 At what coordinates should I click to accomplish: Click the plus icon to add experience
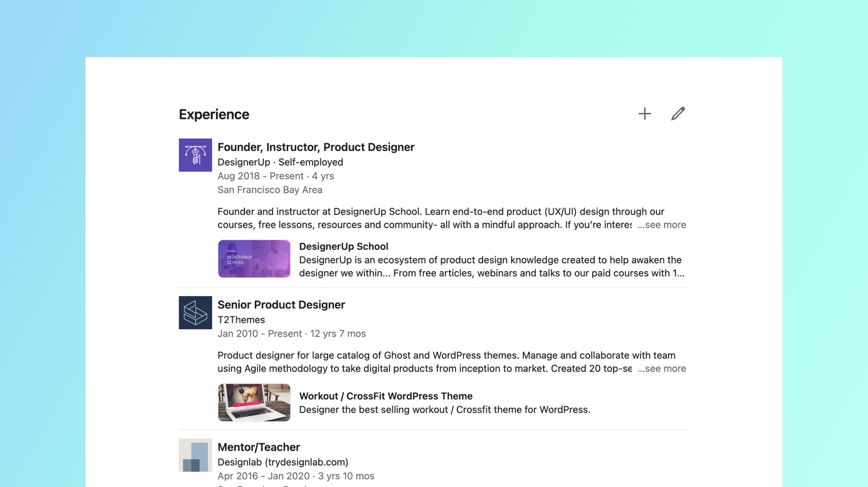[x=644, y=114]
